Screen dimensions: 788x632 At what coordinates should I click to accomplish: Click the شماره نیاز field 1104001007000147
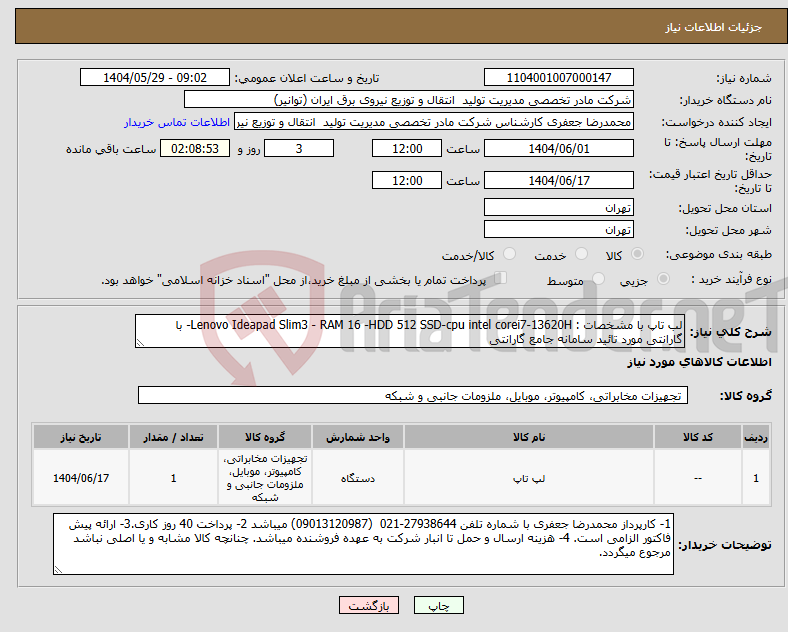(559, 78)
